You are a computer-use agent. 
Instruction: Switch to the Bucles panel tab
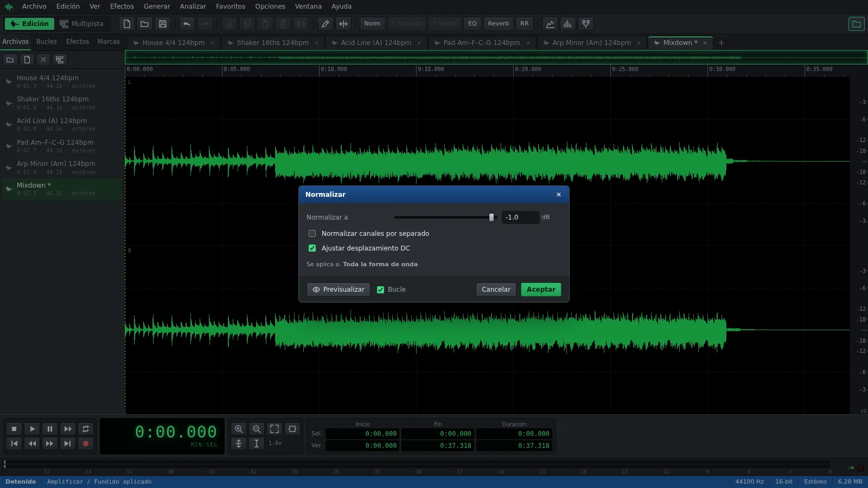click(x=47, y=42)
